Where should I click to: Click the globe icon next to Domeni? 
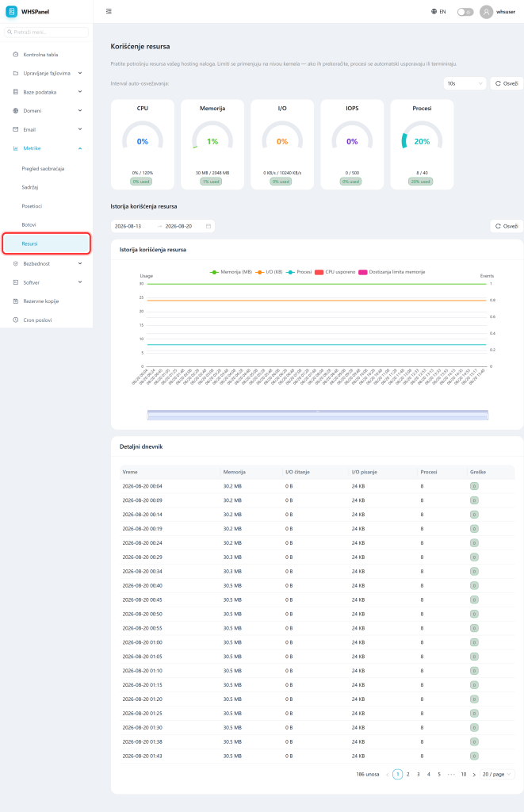(x=16, y=110)
